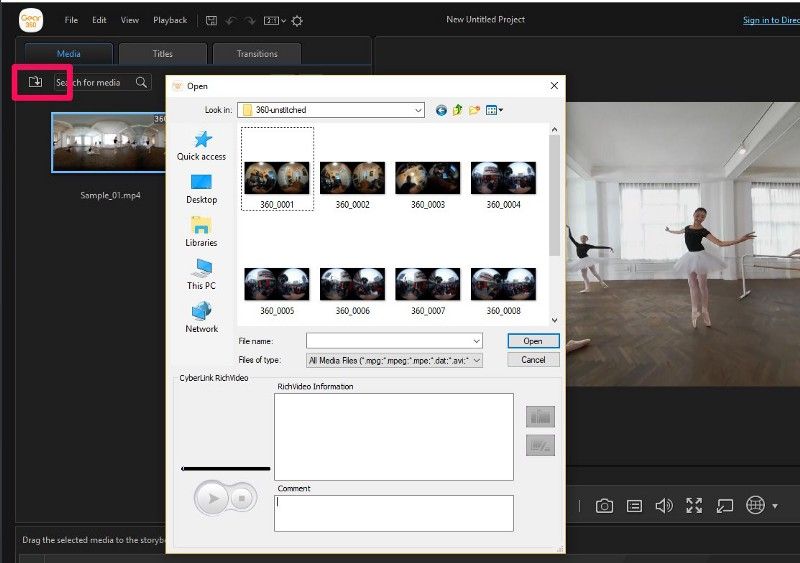Select Sample_01.mp4 thumbnail in media library

pos(108,142)
